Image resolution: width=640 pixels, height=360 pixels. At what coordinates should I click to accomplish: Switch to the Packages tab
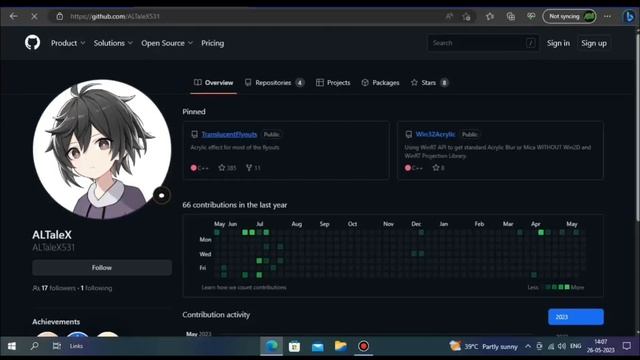380,82
